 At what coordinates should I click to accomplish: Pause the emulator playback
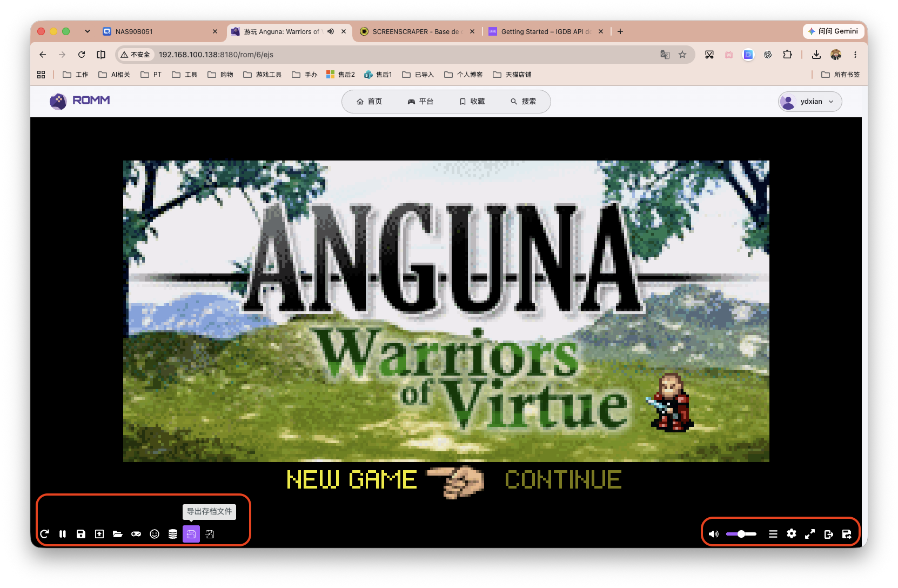tap(63, 534)
